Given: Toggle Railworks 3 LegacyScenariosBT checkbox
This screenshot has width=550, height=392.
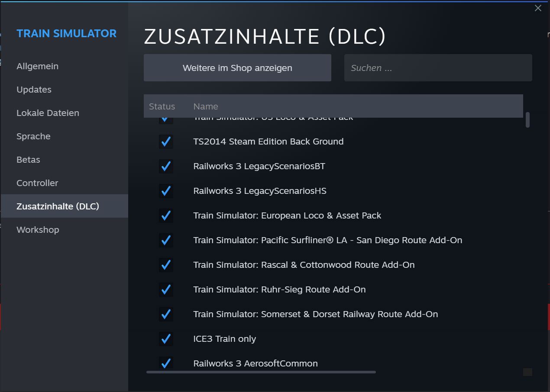Looking at the screenshot, I should click(166, 166).
